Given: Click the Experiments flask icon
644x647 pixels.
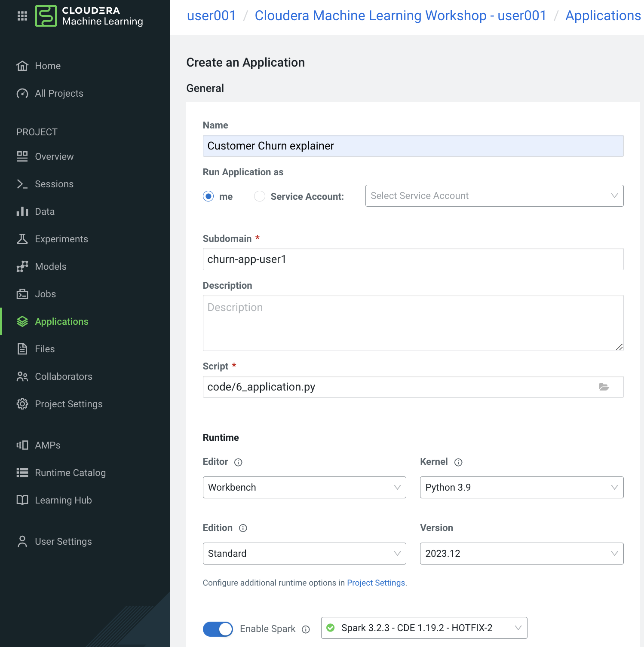Looking at the screenshot, I should [x=22, y=239].
